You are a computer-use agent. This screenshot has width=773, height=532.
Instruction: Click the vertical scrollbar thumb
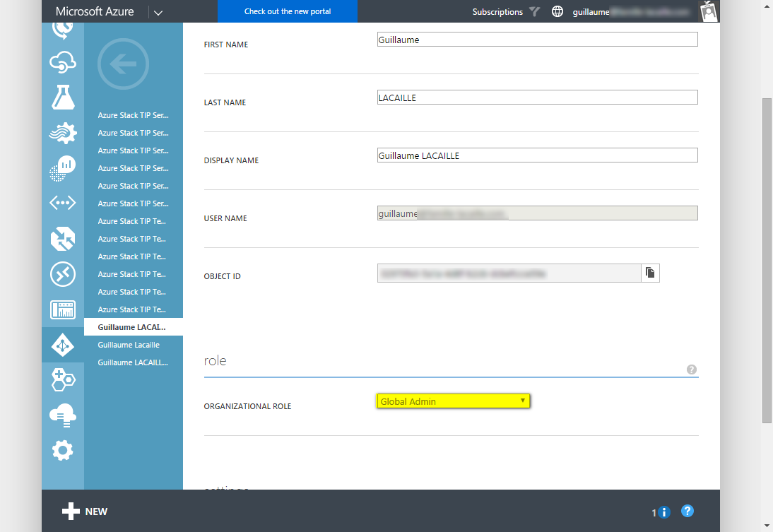pyautogui.click(x=767, y=260)
